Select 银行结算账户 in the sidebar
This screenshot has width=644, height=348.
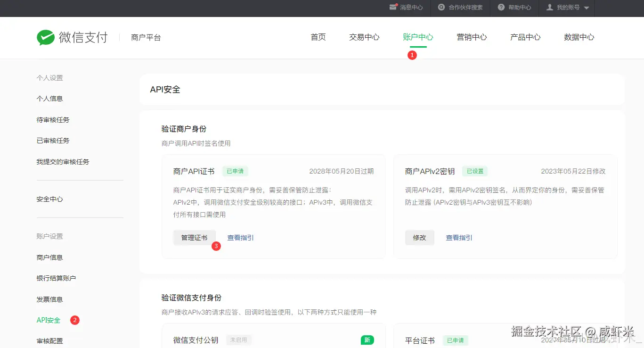tap(56, 278)
